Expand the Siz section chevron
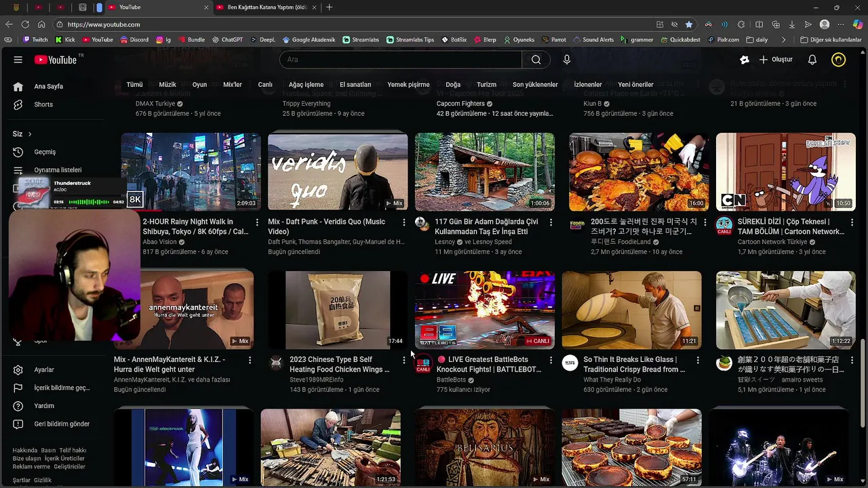 [x=29, y=134]
